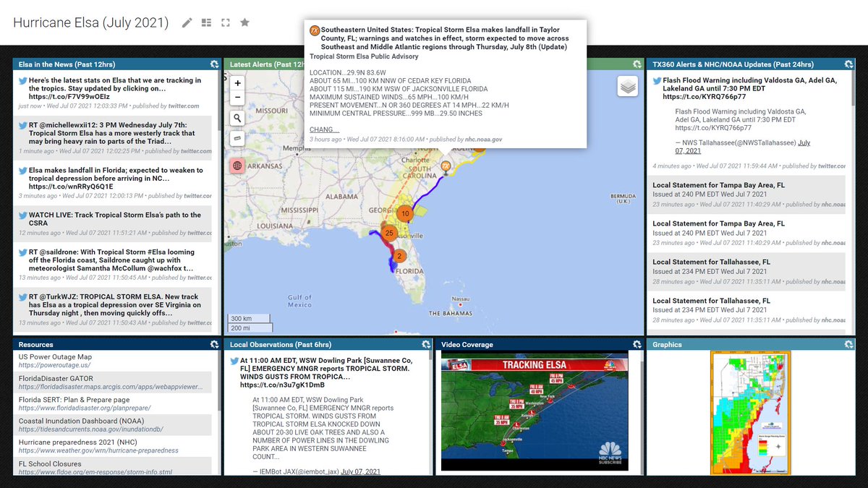Open link https://t.co/F7V99wOEIz in news tweet

coord(69,96)
